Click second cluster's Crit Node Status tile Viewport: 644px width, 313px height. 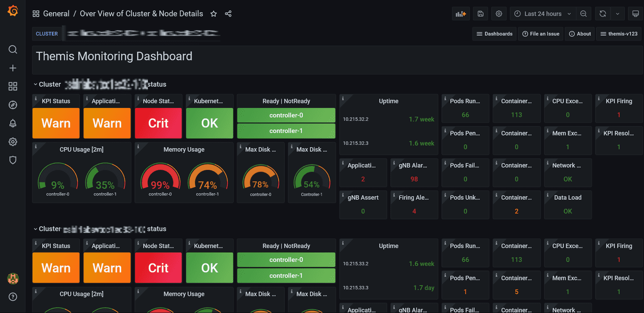tap(158, 268)
